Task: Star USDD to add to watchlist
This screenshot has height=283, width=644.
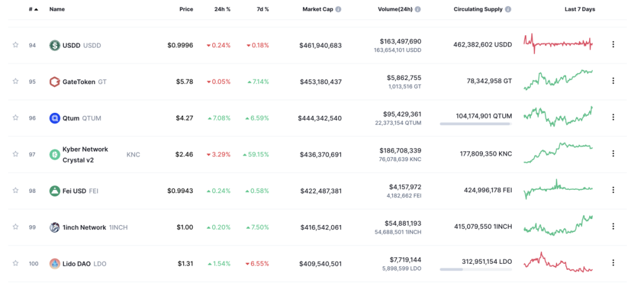Action: (x=16, y=45)
